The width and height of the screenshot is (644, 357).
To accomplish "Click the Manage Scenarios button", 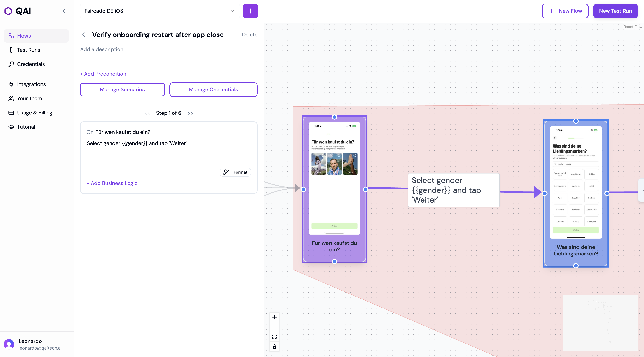I will [122, 90].
